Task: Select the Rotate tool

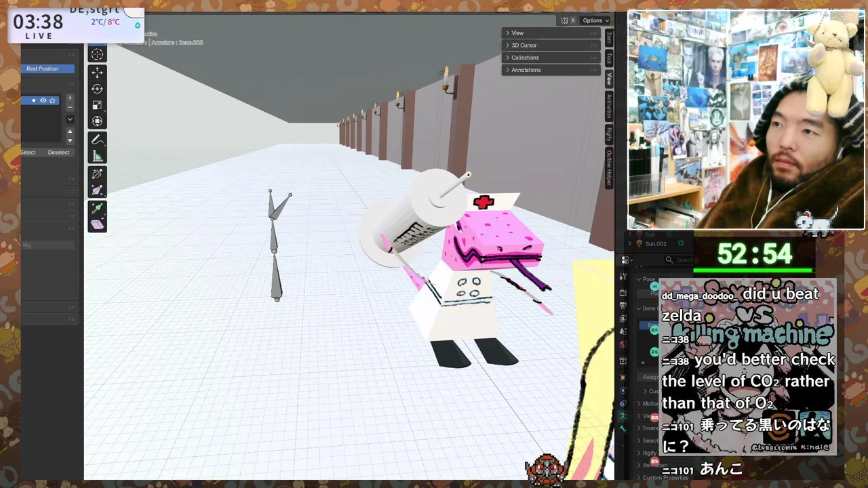Action: point(97,89)
